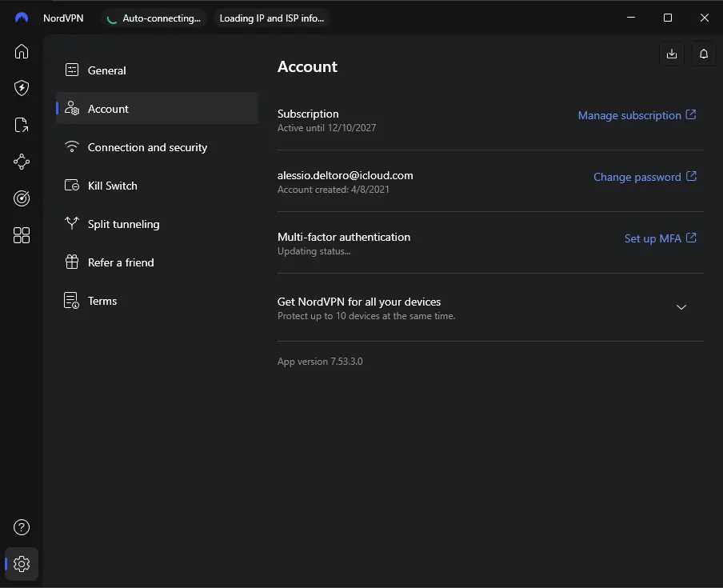The height and width of the screenshot is (588, 723).
Task: Click the App version 7.53.3.0 text
Action: 320,361
